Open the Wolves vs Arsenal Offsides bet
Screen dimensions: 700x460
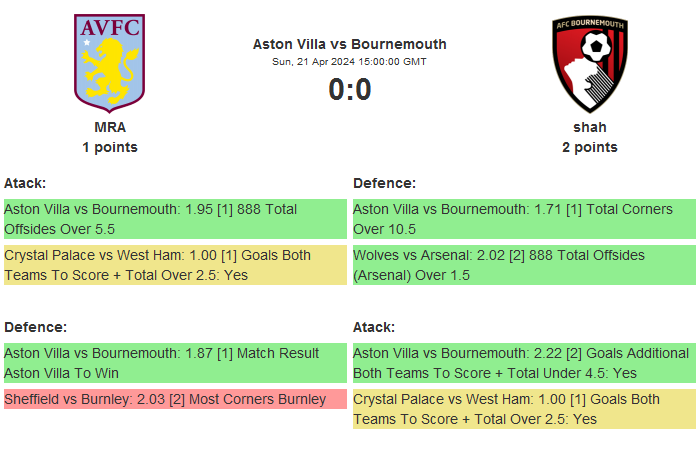click(524, 265)
